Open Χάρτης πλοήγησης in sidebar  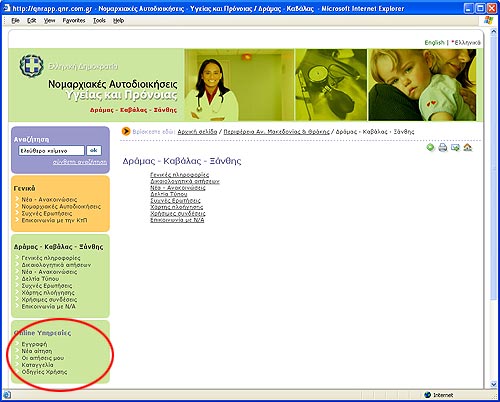tap(48, 292)
